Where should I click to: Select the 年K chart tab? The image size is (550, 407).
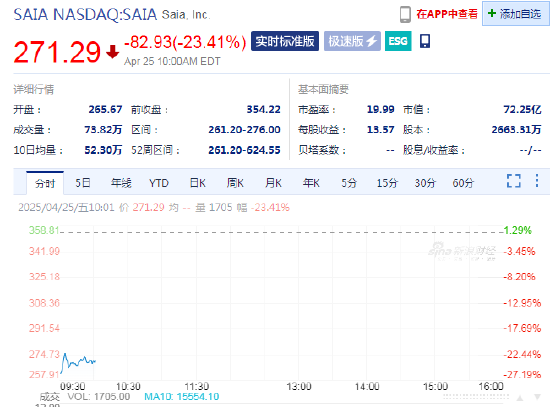click(x=311, y=183)
